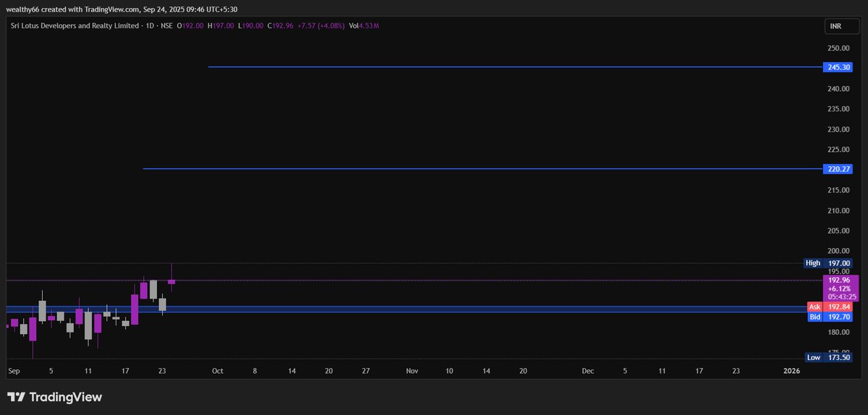Click the 205.00 price axis label
This screenshot has width=868, height=415.
point(839,231)
